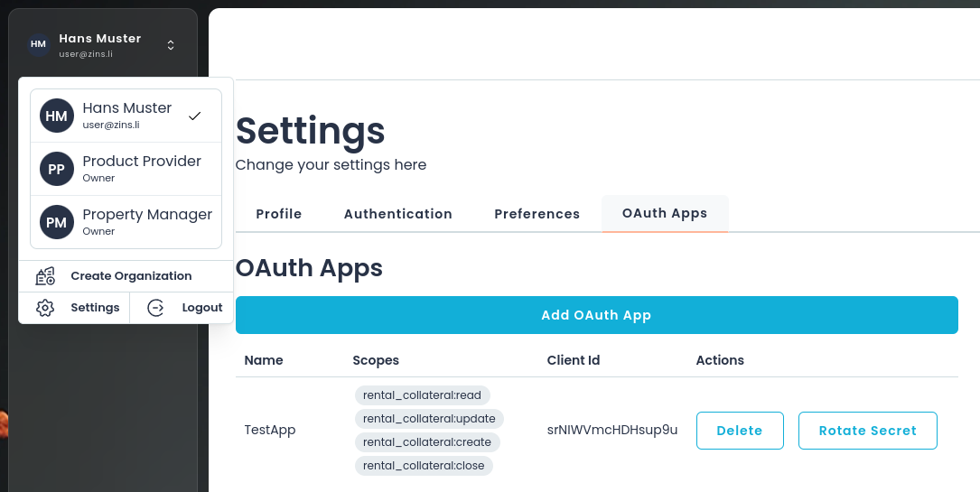
Task: Open the Profile tab
Action: point(279,214)
